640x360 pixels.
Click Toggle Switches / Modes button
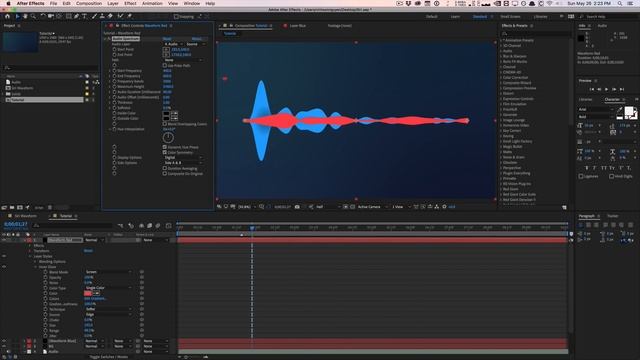coord(109,357)
